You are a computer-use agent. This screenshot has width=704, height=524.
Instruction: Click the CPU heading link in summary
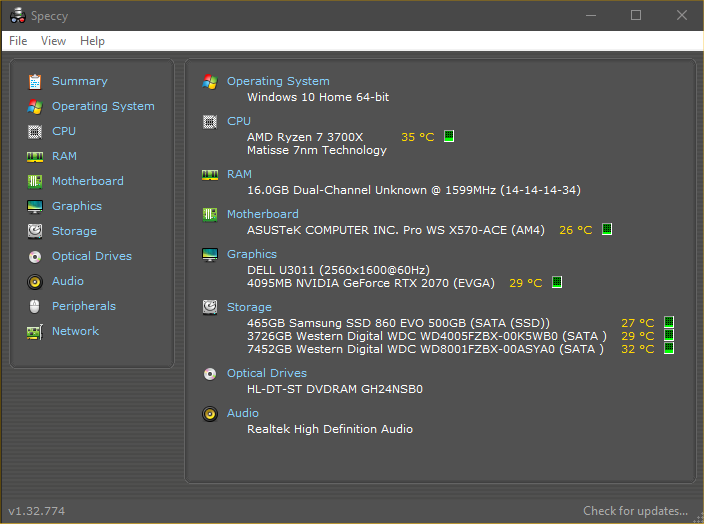(x=239, y=121)
